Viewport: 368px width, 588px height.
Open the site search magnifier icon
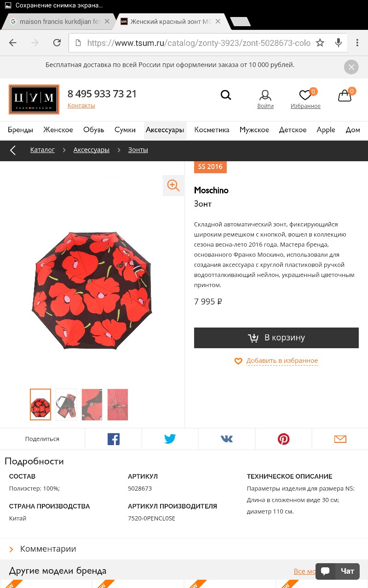(226, 95)
